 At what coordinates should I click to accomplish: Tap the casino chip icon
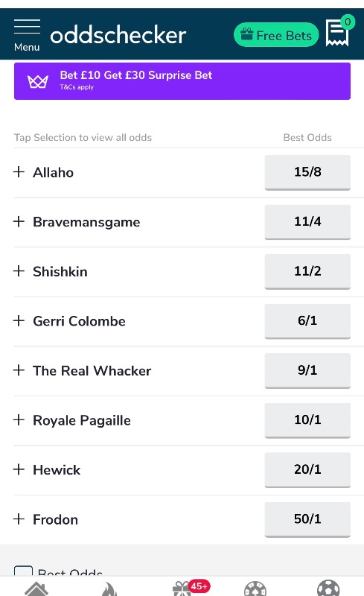tap(255, 589)
